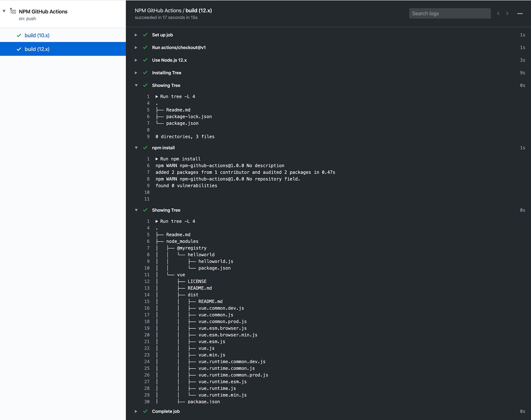Expand the Complete job step

[x=136, y=411]
